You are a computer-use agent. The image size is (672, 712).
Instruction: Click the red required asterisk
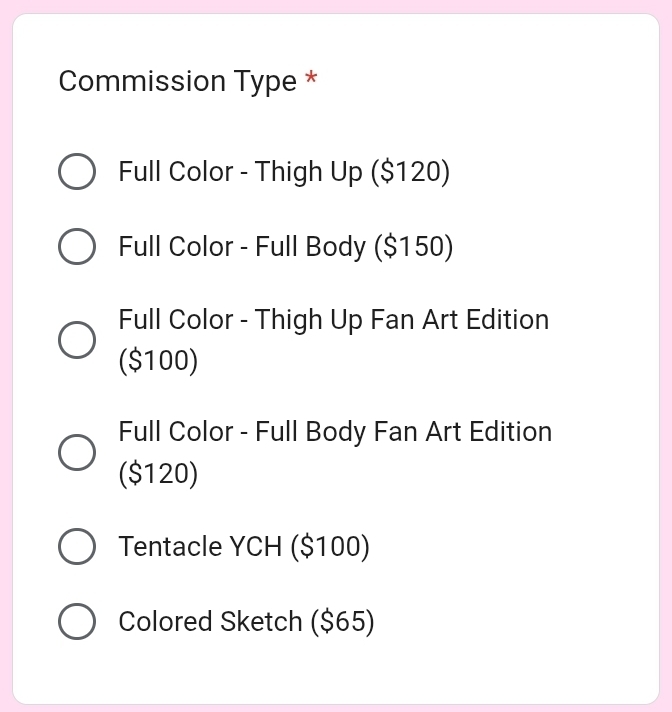(311, 80)
